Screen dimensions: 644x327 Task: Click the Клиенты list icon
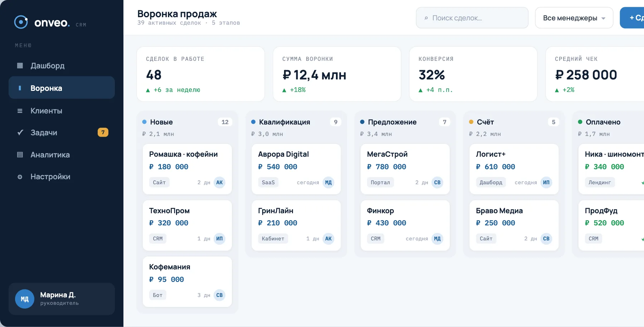pyautogui.click(x=20, y=111)
